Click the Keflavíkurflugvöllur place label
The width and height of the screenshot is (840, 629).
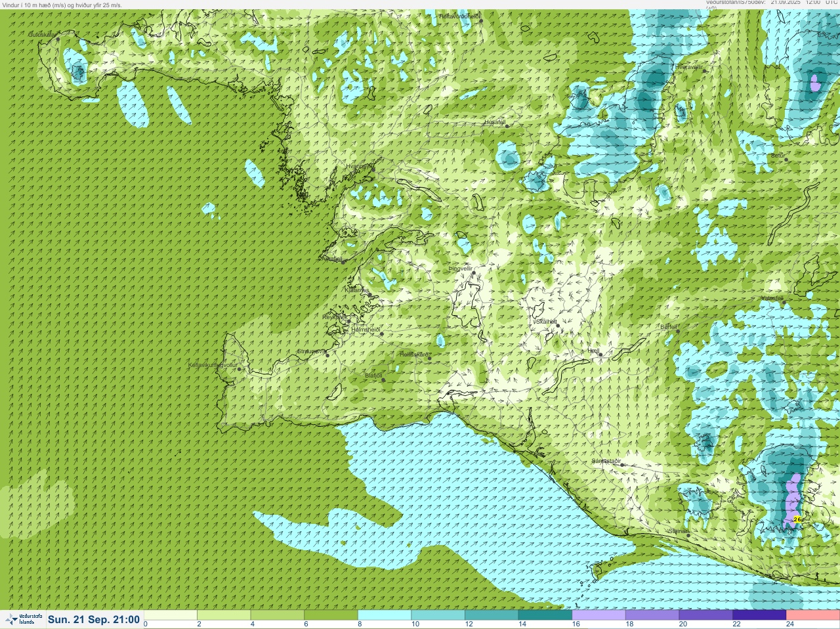212,365
